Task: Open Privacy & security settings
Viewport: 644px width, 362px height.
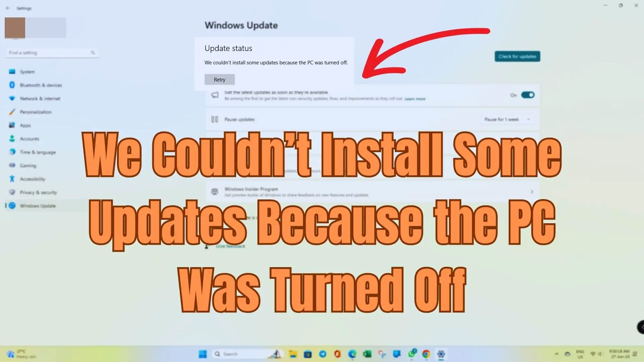Action: pos(39,192)
